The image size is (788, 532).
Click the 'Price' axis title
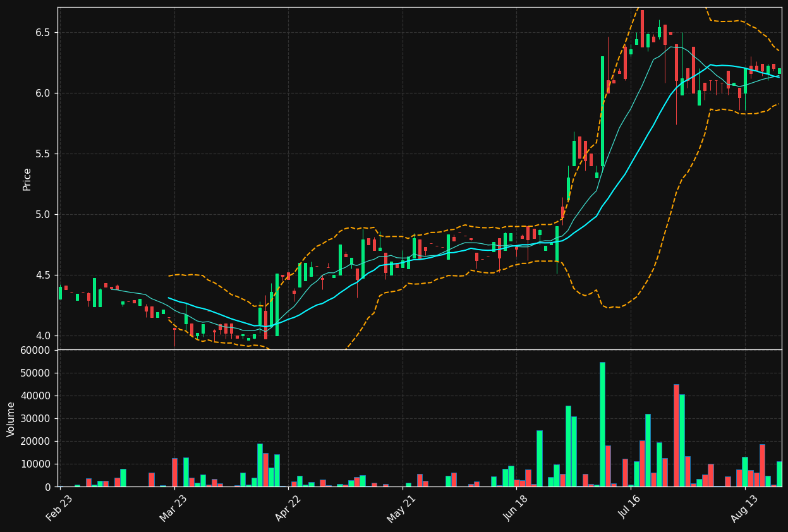pos(27,179)
